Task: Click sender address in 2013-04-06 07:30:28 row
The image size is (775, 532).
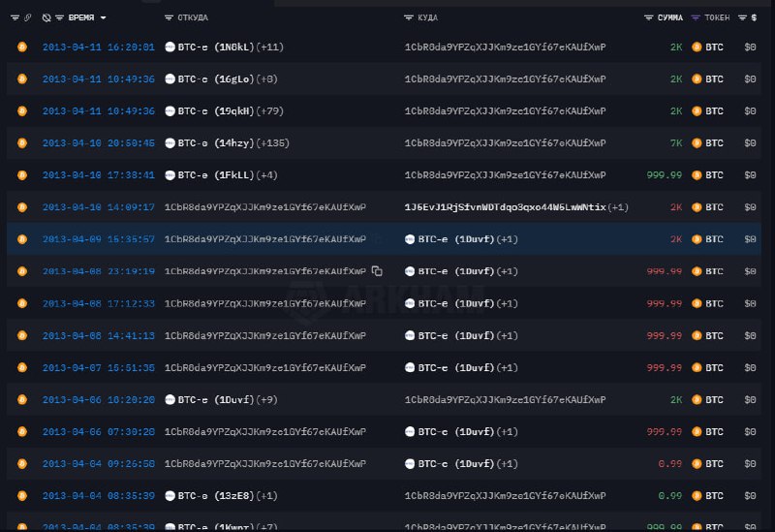Action: point(265,431)
